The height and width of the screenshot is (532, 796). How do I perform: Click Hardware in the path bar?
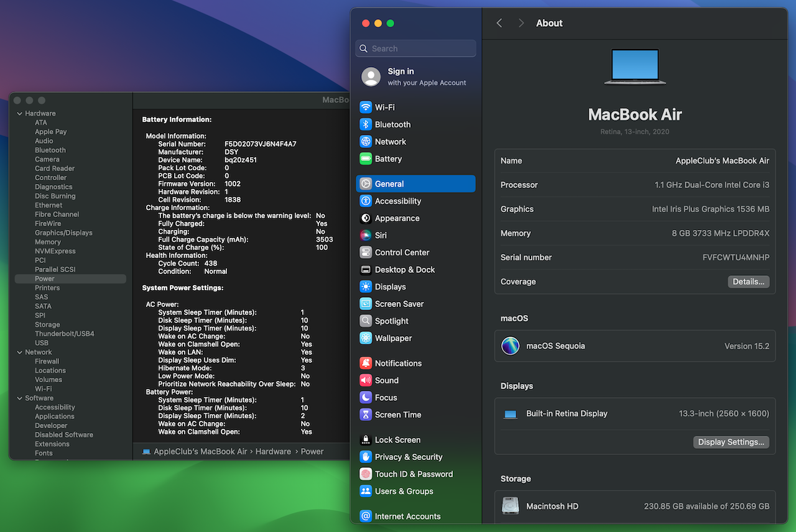[x=273, y=452]
